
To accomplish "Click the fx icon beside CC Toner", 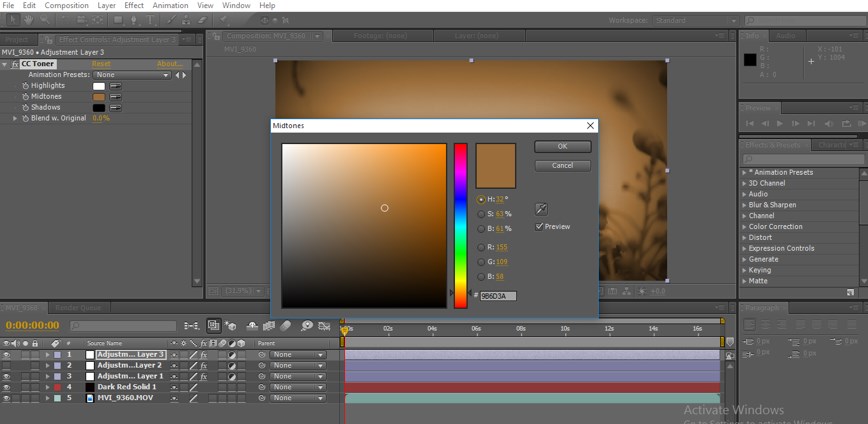I will [15, 64].
